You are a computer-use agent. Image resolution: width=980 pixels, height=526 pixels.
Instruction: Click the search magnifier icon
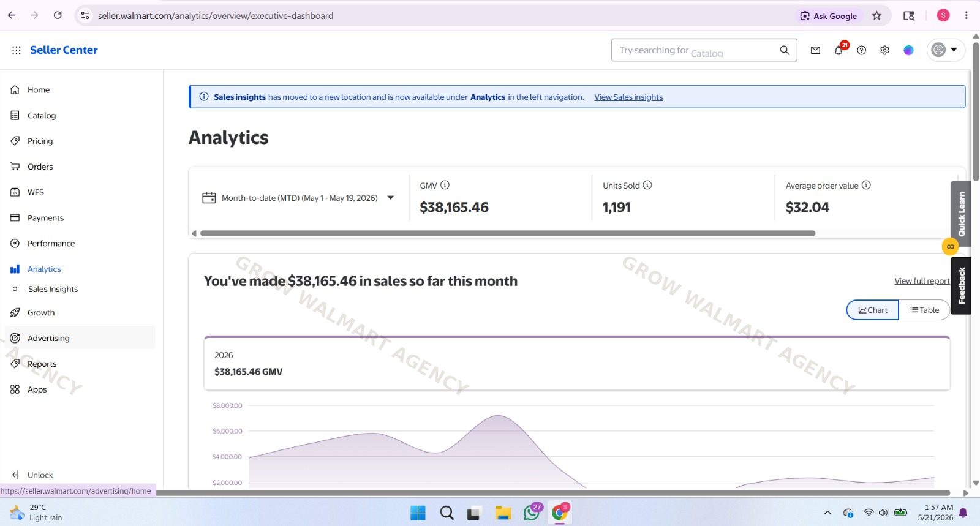pos(785,50)
